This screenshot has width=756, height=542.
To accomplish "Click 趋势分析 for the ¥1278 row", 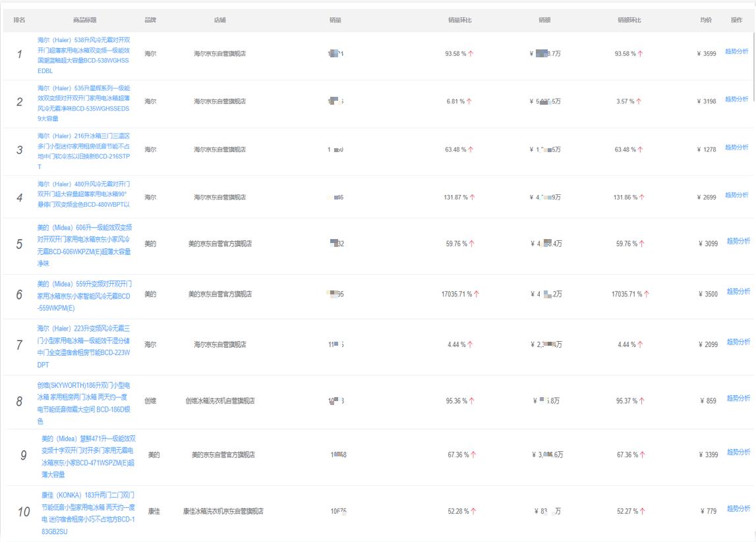I will coord(737,147).
